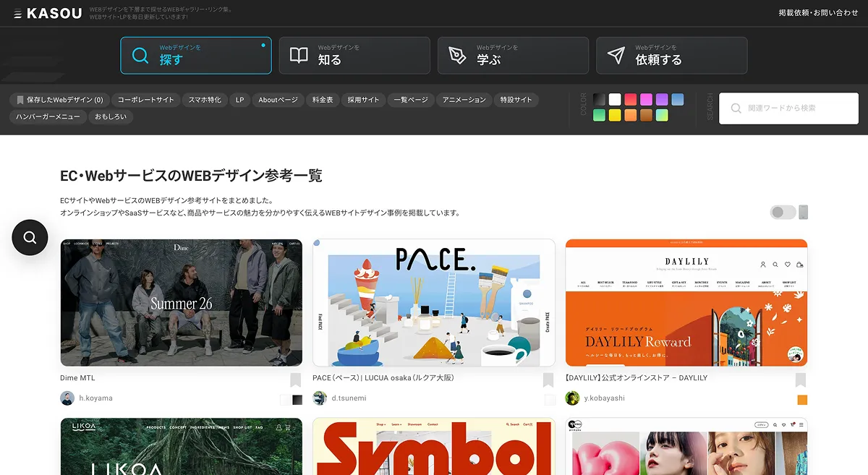
Task: Filter by 採用サイト tag
Action: (363, 100)
